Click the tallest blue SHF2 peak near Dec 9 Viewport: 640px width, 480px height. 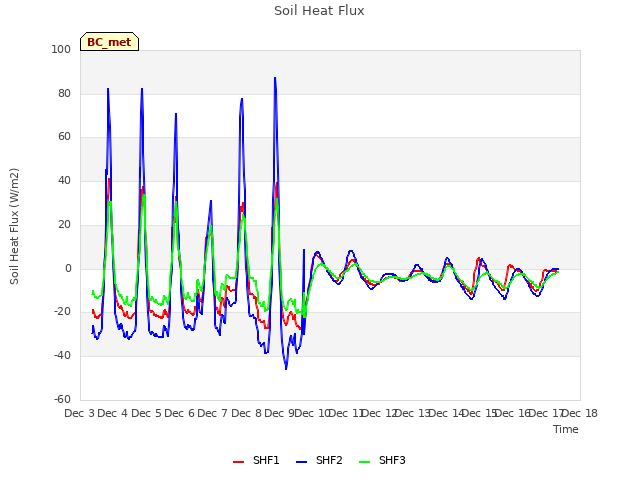tap(275, 78)
